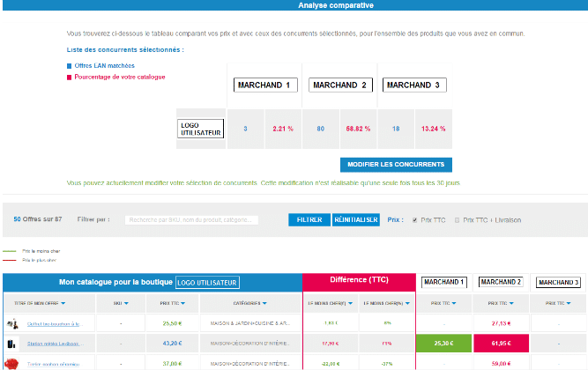Click the weather station product thumbnail

point(11,344)
